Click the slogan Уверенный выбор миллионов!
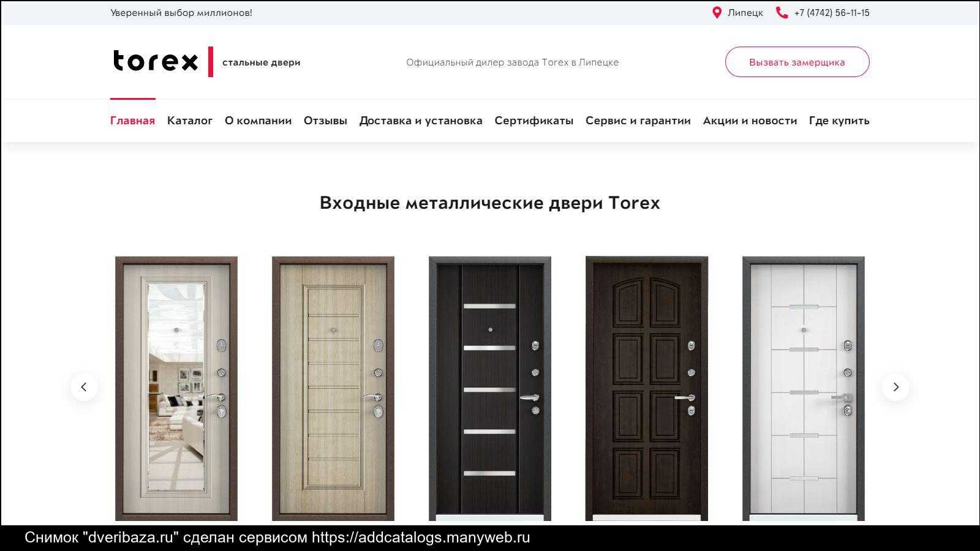Screen dimensions: 980x551 181,13
